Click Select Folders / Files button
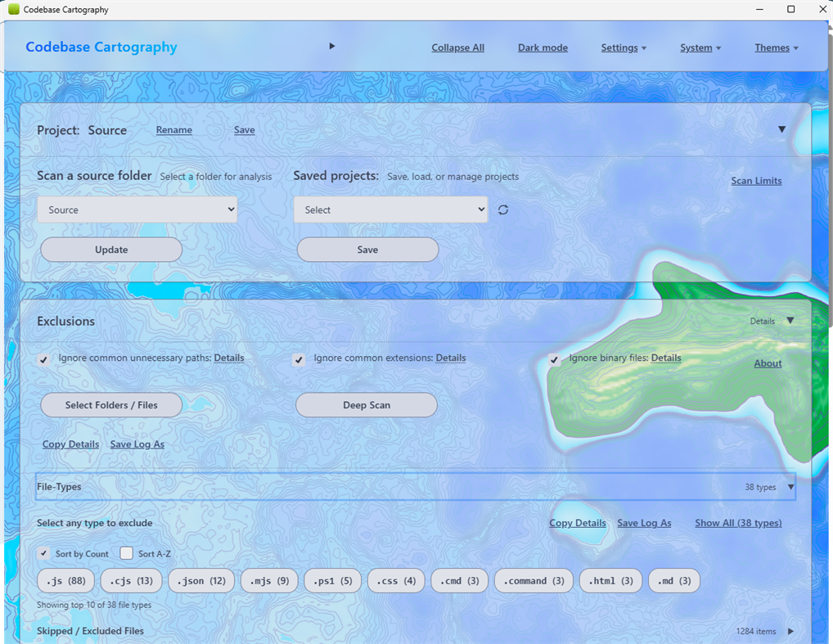 tap(111, 405)
